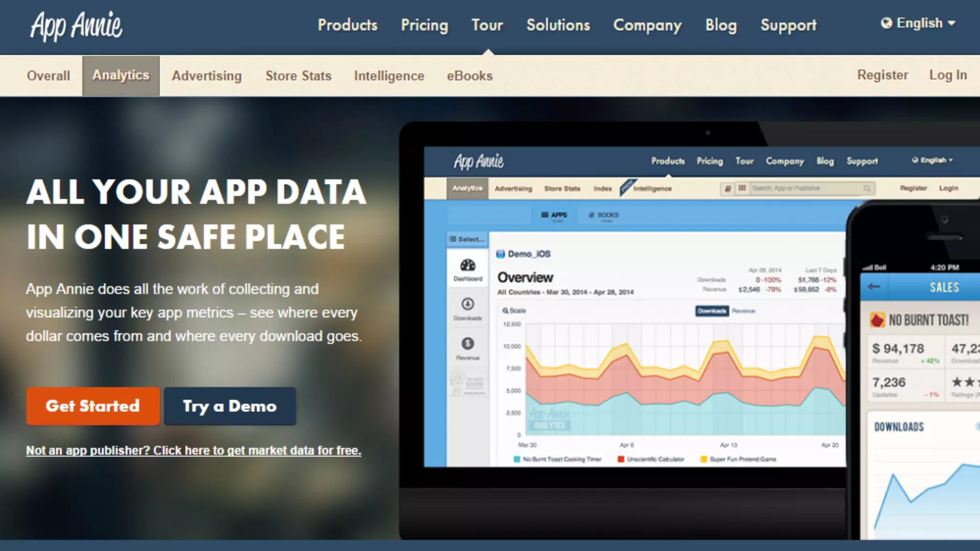980x551 pixels.
Task: Click the Overview heading in laptop screenshot
Action: 525,277
